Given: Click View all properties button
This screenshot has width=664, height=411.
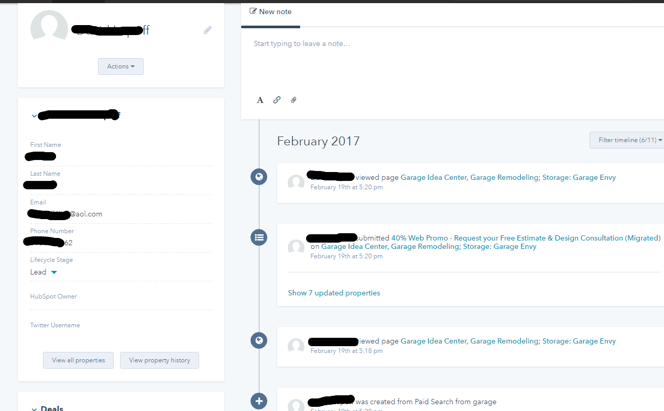Looking at the screenshot, I should click(78, 360).
